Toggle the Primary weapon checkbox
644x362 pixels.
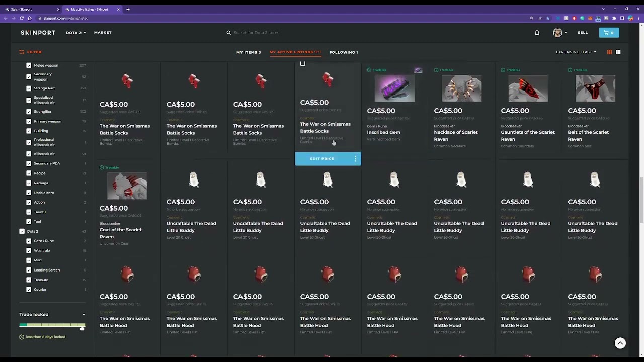[29, 121]
